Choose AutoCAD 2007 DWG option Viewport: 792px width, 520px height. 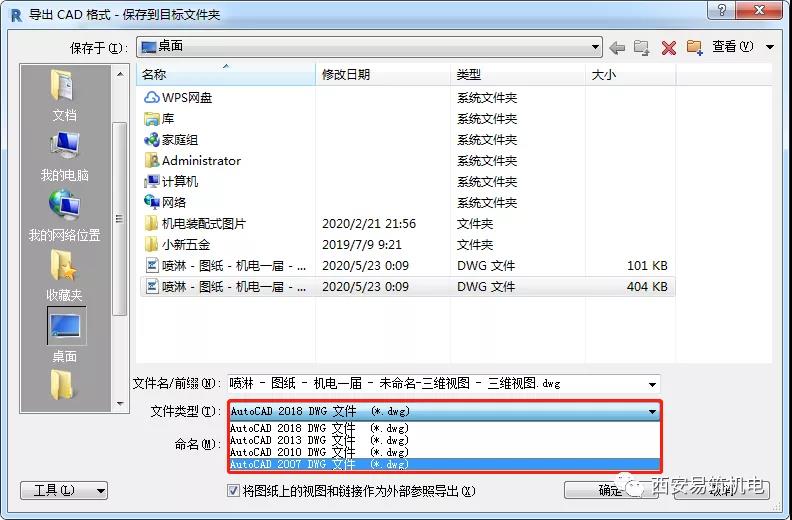click(444, 464)
